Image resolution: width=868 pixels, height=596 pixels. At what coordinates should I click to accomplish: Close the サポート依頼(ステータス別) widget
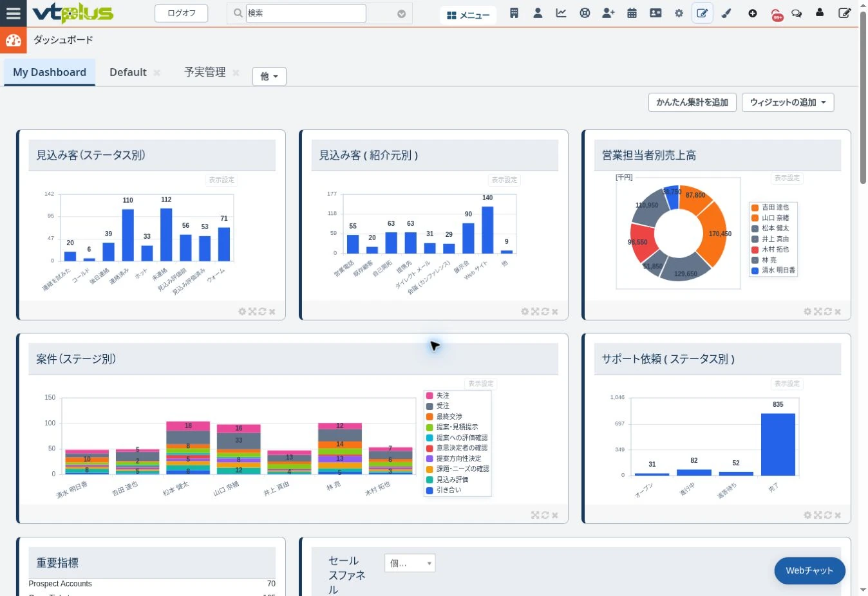(x=838, y=516)
